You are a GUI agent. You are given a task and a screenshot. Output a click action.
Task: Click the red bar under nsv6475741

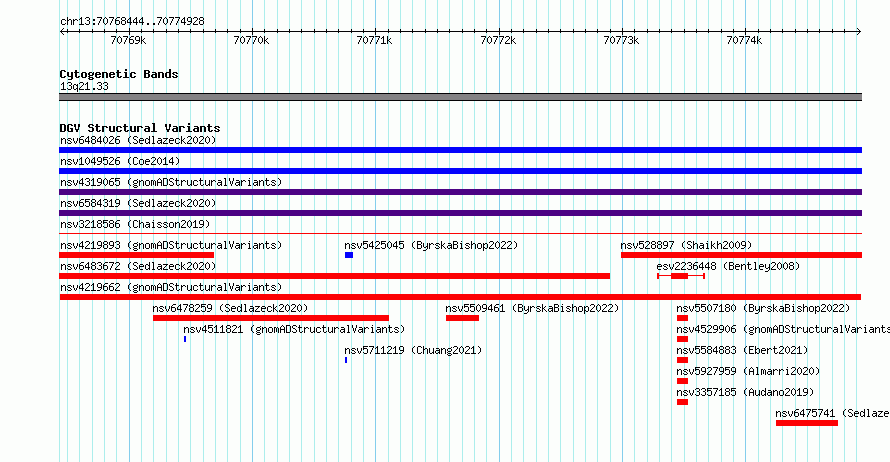click(x=807, y=423)
